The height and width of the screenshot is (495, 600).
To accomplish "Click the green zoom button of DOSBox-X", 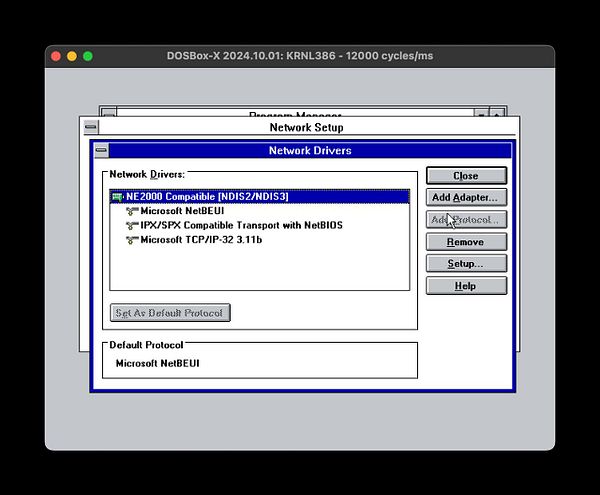I will [x=88, y=56].
